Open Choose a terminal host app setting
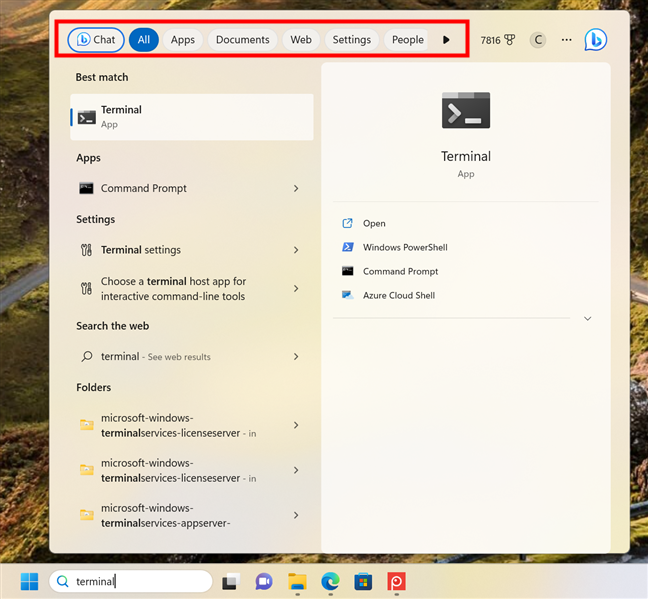This screenshot has width=648, height=599. tap(192, 289)
